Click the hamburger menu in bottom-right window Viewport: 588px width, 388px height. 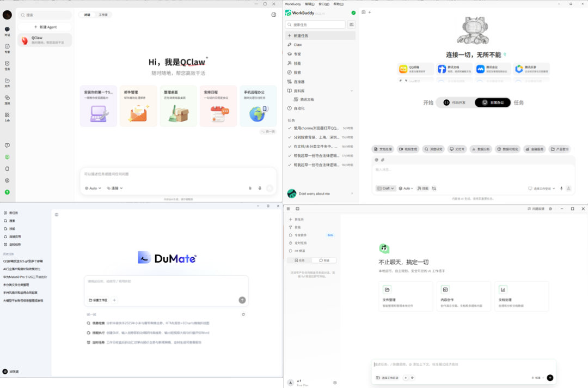(289, 209)
